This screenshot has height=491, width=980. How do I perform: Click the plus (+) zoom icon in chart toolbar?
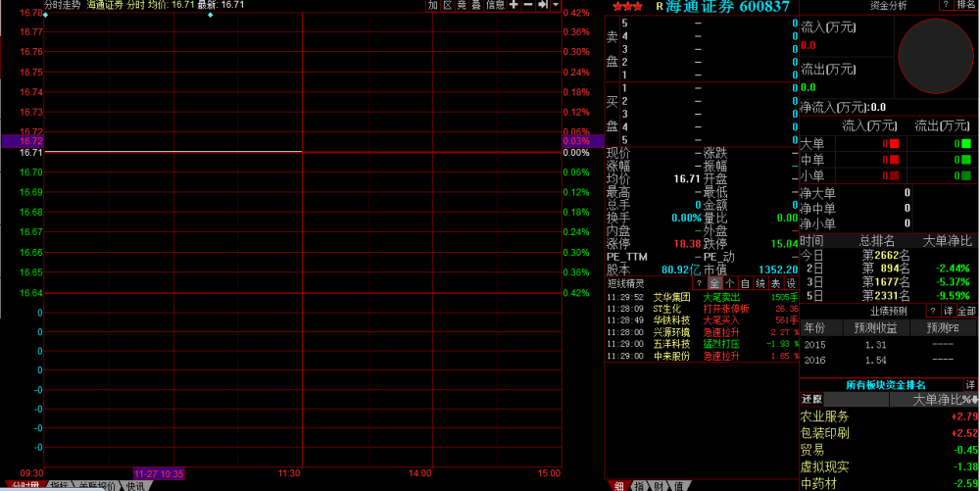click(514, 5)
